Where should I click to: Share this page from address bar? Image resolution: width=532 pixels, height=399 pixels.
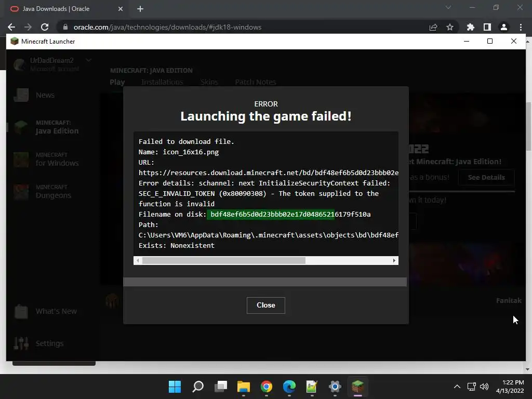pos(433,27)
